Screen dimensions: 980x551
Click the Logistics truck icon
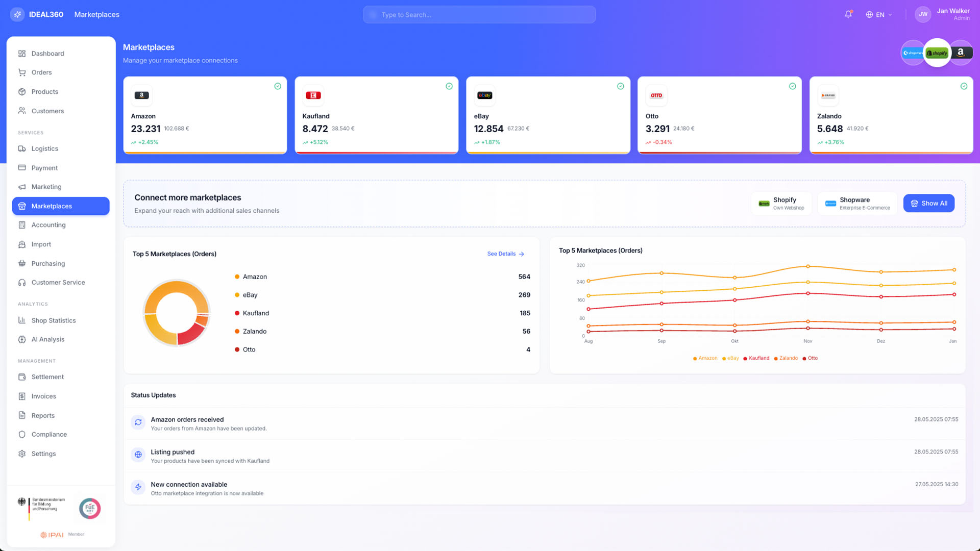click(22, 148)
